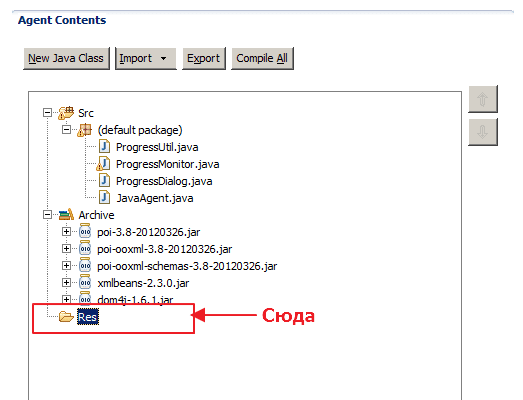The height and width of the screenshot is (400, 523).
Task: Select poi-ooxml-schemas-3.8-20120326.jar entry
Action: pyautogui.click(x=187, y=266)
